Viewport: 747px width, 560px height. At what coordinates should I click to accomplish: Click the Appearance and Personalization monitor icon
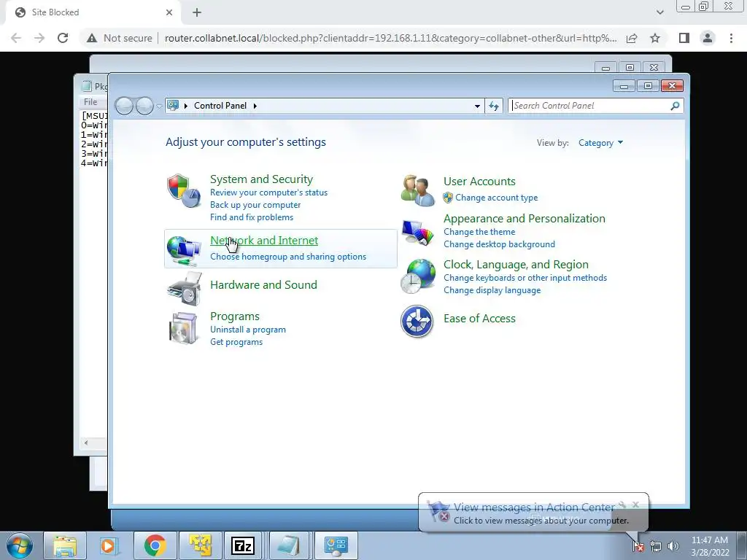[418, 232]
